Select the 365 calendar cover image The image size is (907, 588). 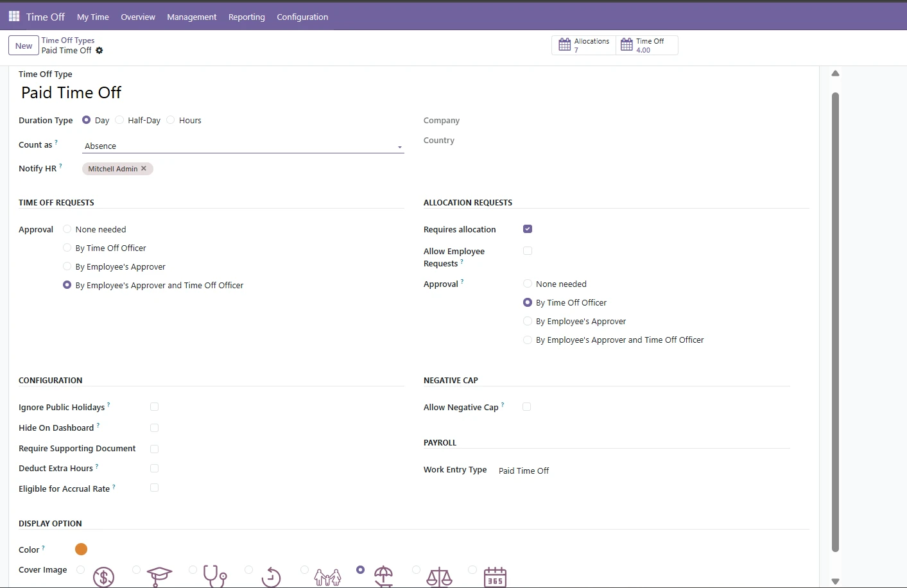495,576
